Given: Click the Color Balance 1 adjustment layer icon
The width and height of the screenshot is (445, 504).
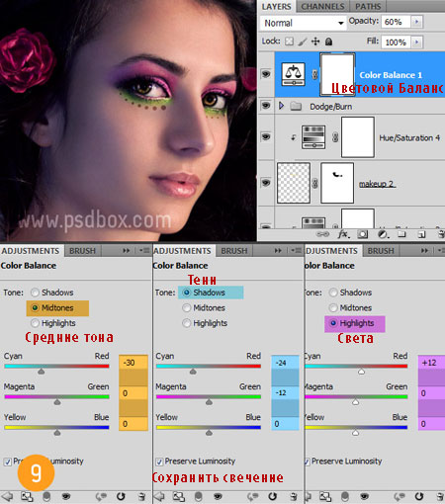Looking at the screenshot, I should tap(293, 74).
